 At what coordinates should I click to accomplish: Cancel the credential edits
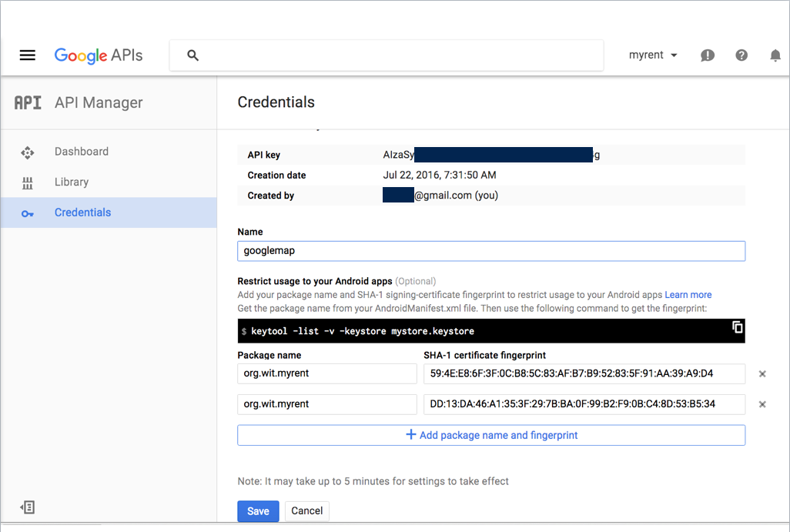pyautogui.click(x=306, y=510)
